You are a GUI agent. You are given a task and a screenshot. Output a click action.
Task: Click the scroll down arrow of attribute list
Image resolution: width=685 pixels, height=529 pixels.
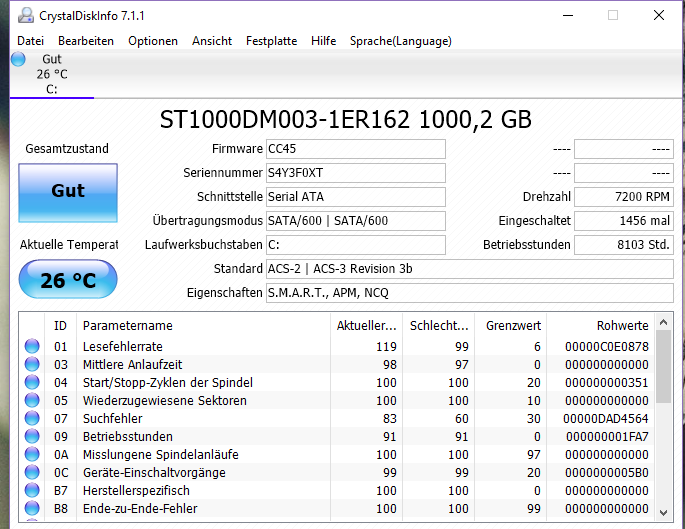click(x=663, y=513)
